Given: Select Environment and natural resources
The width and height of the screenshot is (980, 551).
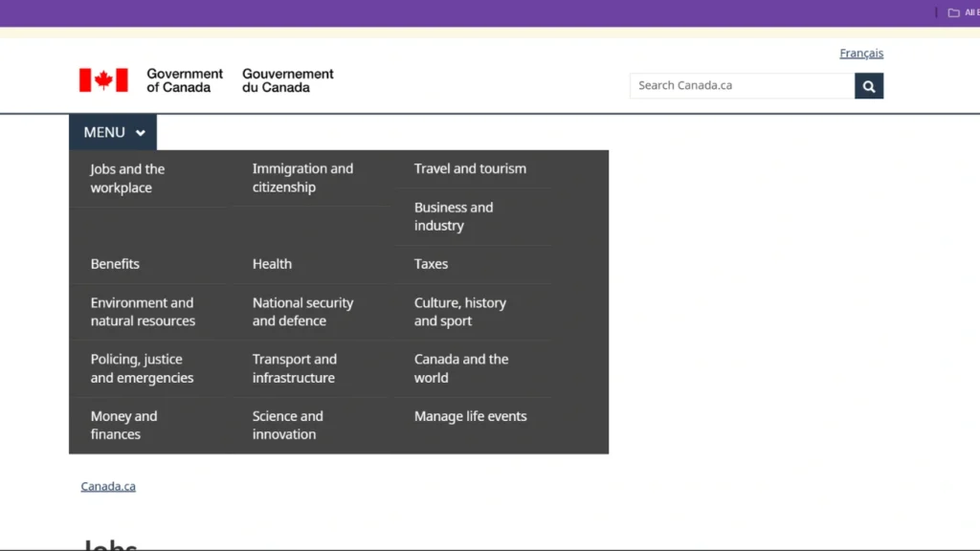Looking at the screenshot, I should point(143,312).
